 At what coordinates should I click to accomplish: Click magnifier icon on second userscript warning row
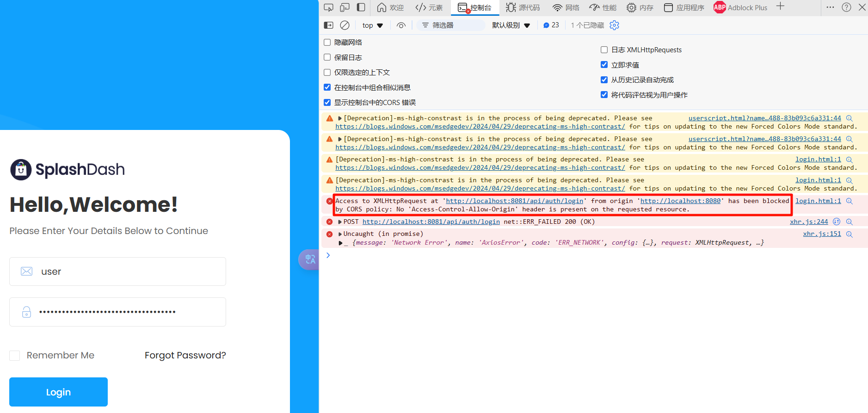click(x=849, y=139)
